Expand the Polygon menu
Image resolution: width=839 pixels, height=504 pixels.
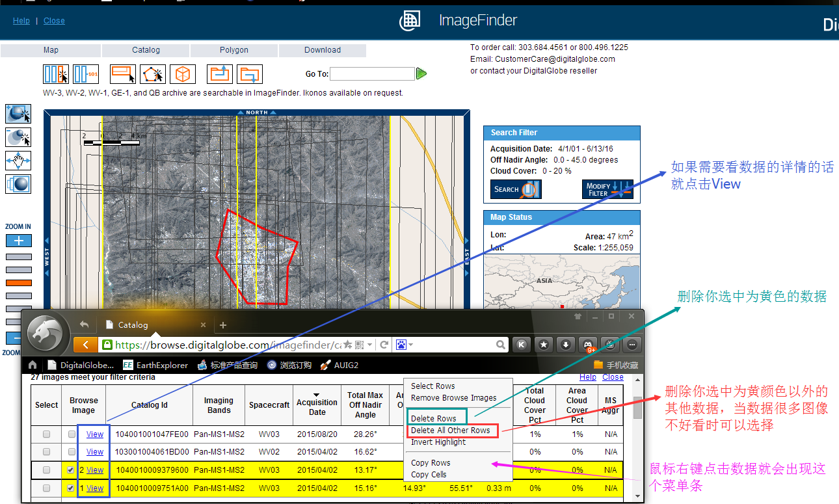(233, 50)
